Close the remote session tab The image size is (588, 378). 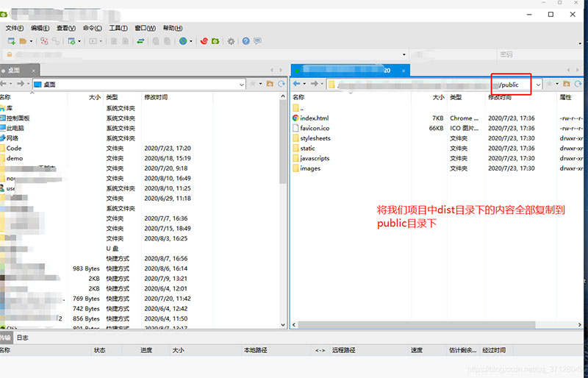(404, 71)
